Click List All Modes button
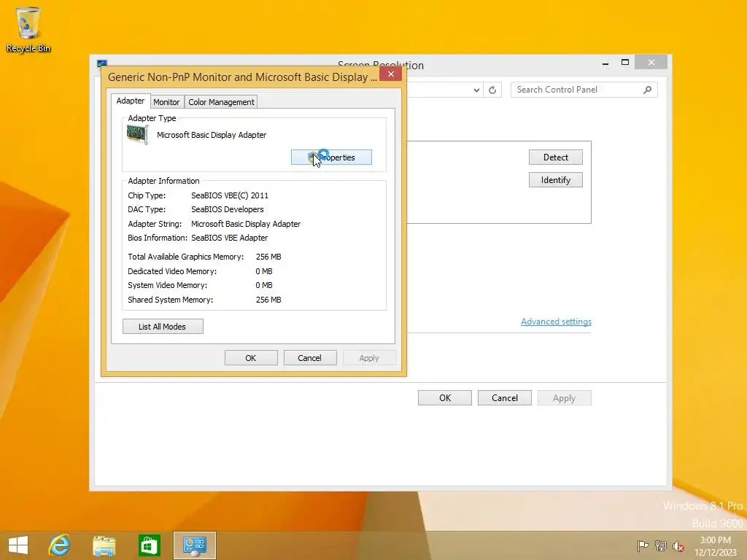The image size is (747, 560). [x=163, y=326]
